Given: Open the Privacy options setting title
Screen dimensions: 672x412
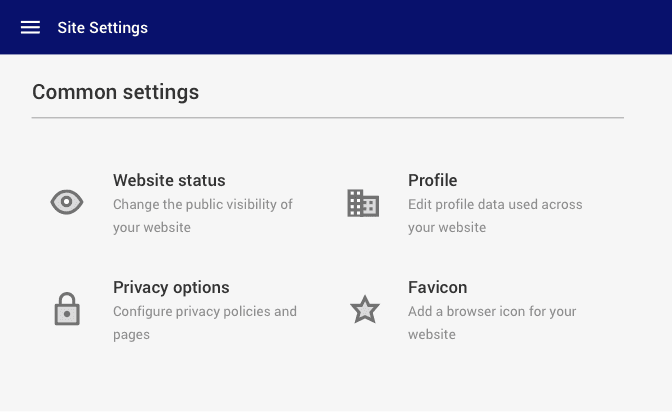Looking at the screenshot, I should coord(171,287).
